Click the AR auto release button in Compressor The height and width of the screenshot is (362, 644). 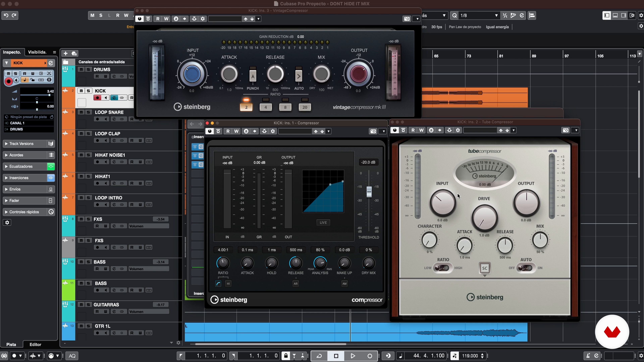click(296, 284)
